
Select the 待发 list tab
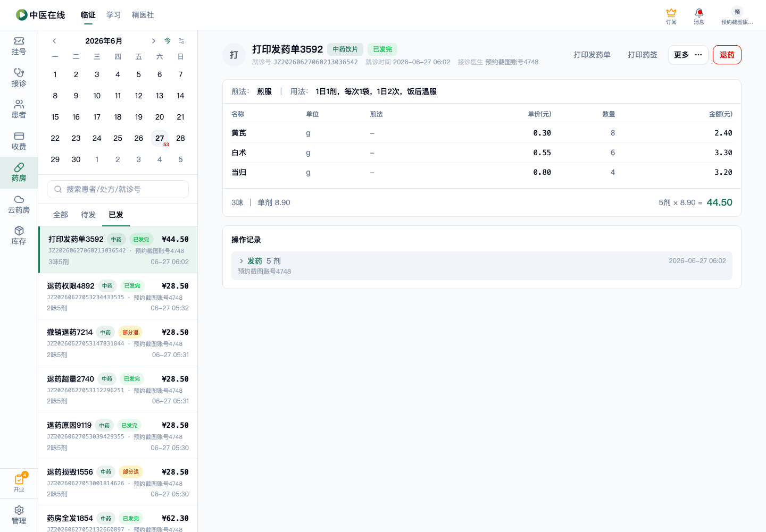[88, 215]
